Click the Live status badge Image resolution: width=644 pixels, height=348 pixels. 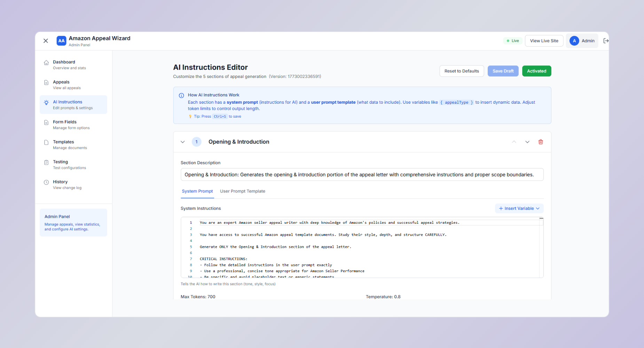click(x=513, y=41)
